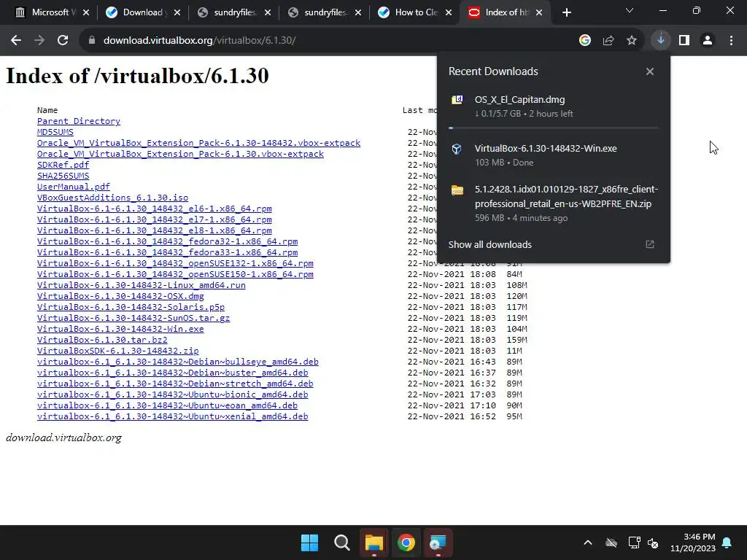Viewport: 747px width, 560px height.
Task: Open the side panel icon
Action: coord(684,41)
